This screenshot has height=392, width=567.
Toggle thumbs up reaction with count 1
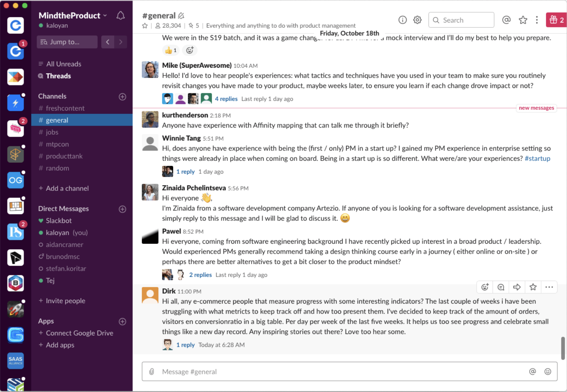click(x=171, y=50)
